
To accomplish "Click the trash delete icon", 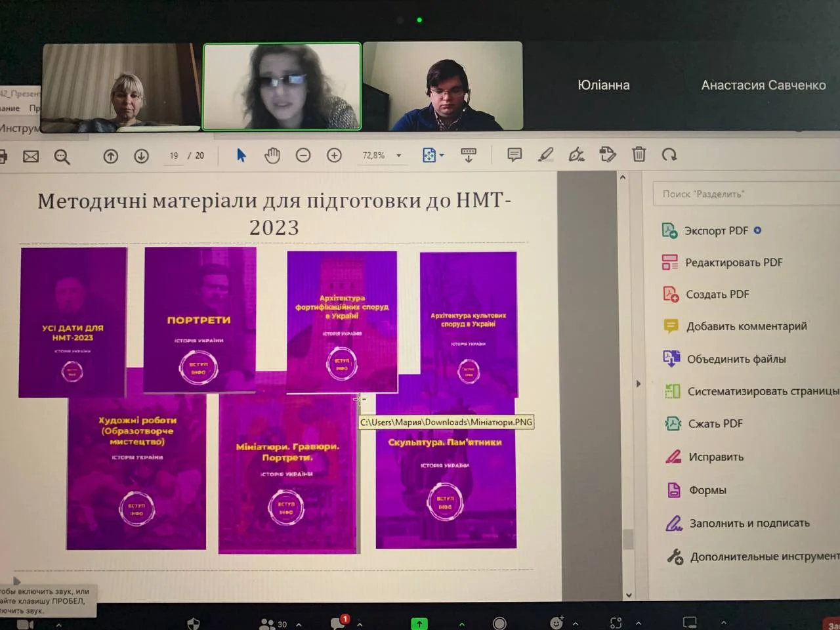I will [639, 154].
